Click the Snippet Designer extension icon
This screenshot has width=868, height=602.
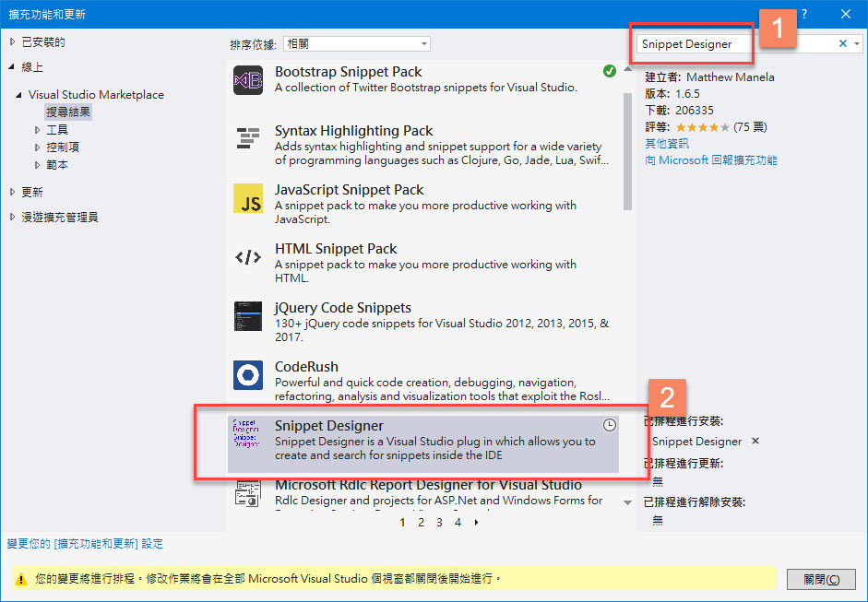245,432
